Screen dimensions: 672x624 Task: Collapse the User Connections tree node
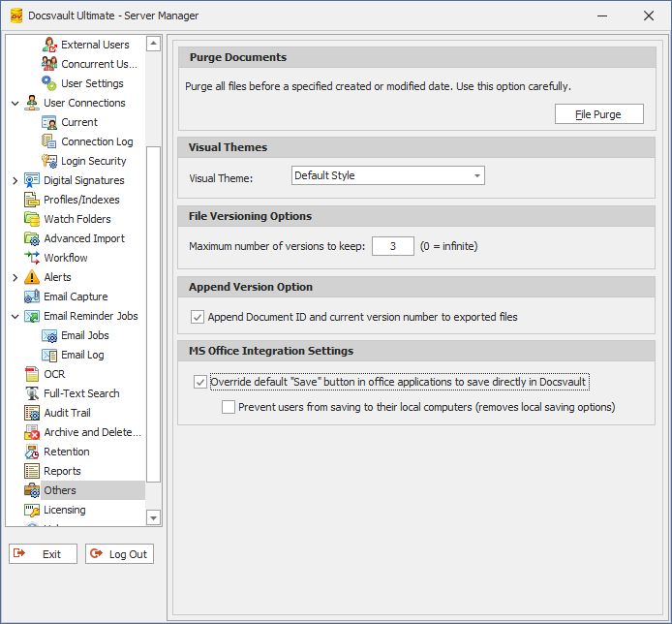[x=15, y=104]
